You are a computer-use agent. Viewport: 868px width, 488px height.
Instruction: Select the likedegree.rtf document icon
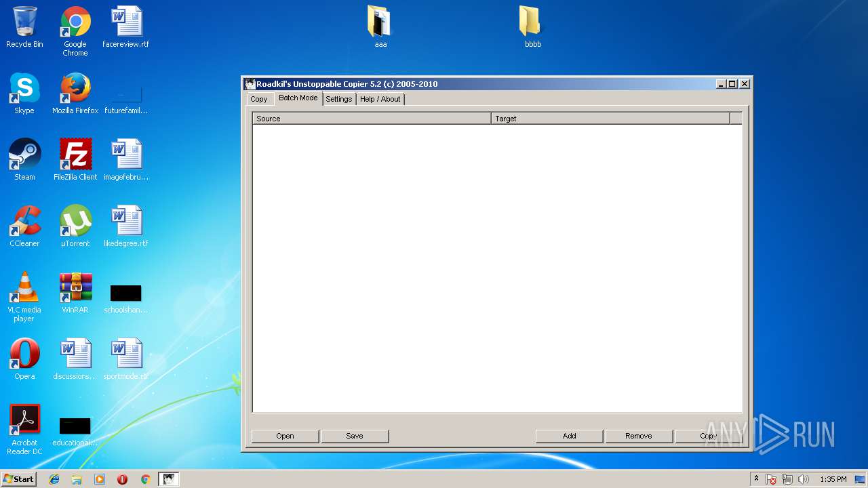[126, 226]
